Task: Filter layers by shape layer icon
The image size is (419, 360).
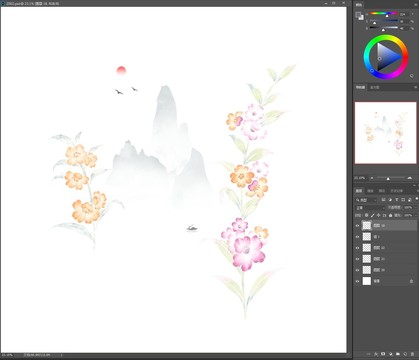Action: pyautogui.click(x=403, y=200)
